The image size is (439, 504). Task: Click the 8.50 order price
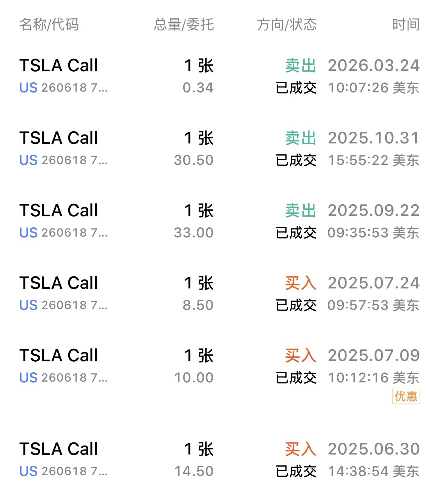198,305
